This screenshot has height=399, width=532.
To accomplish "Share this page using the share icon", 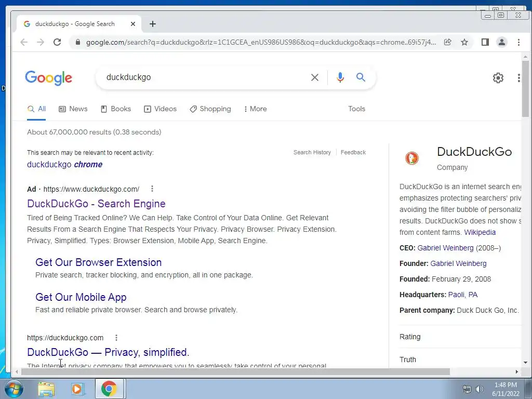I will coord(447,42).
